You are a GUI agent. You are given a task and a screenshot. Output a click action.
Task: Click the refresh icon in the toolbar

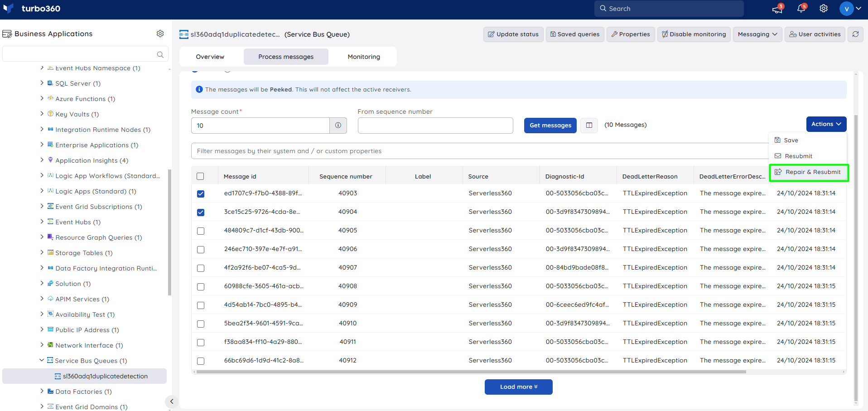pos(855,34)
